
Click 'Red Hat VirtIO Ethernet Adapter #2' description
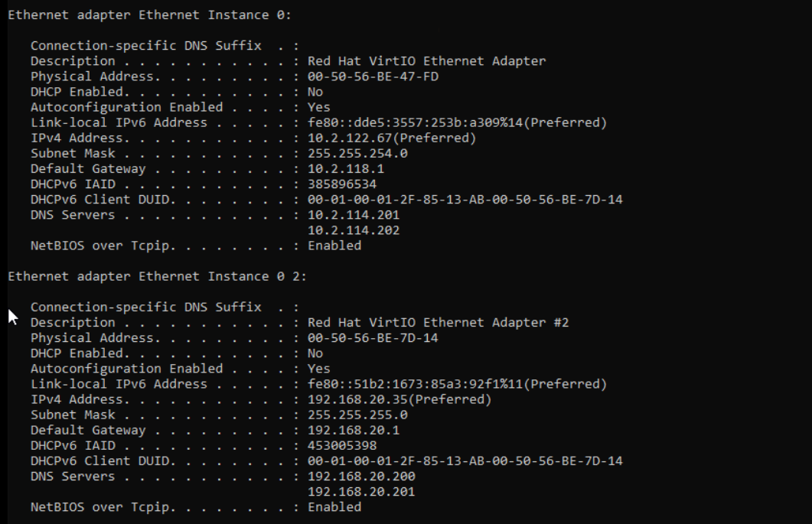click(x=438, y=323)
